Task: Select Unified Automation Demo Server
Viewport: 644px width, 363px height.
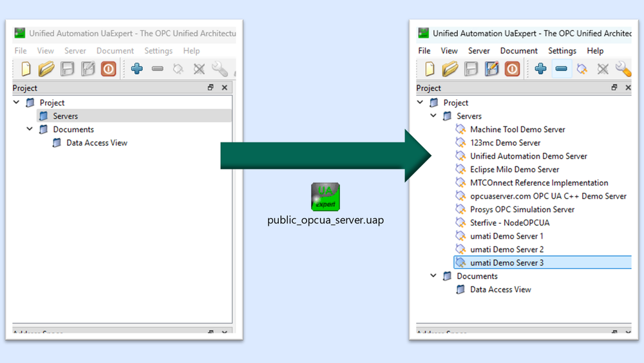Action: (529, 156)
